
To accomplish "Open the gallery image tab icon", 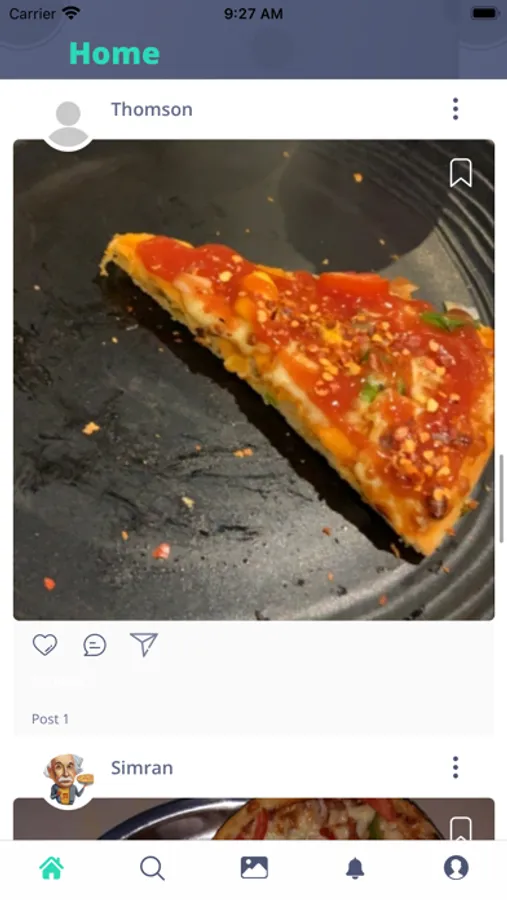I will click(254, 867).
